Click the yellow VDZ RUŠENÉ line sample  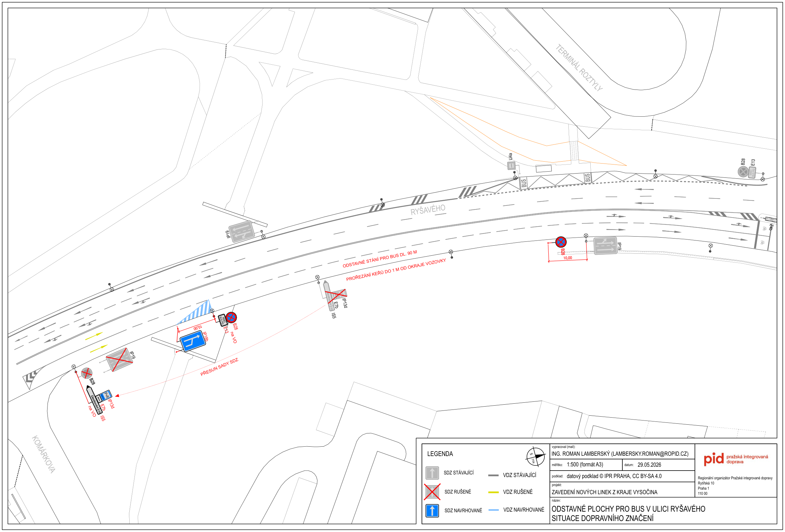(493, 492)
